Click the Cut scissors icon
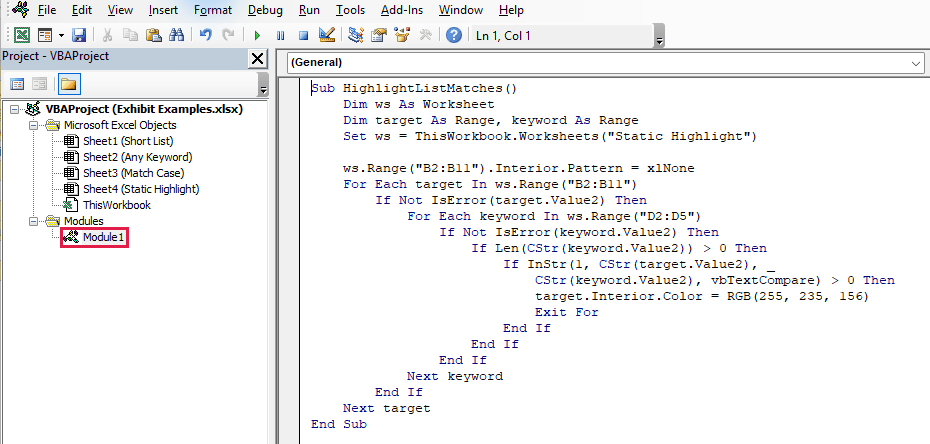This screenshot has height=444, width=930. (x=107, y=36)
